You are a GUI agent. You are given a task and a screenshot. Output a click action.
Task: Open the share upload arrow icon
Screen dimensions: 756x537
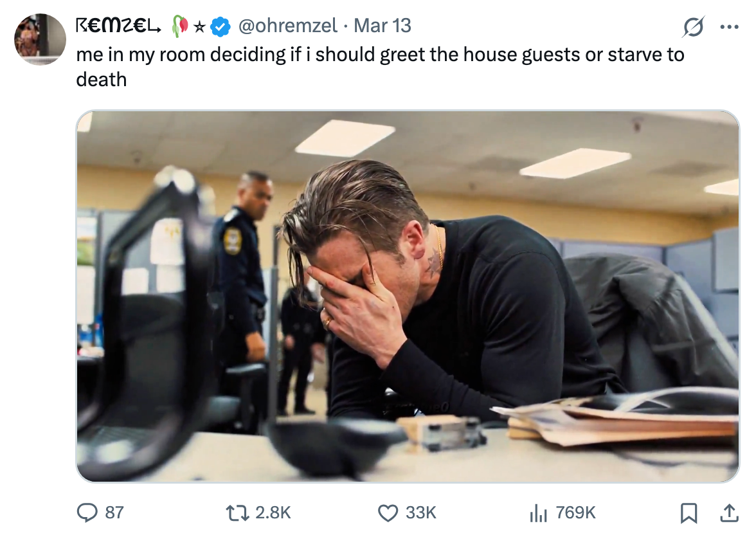pyautogui.click(x=728, y=513)
